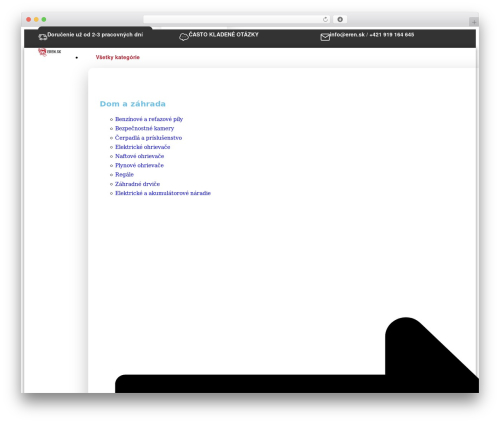Click the browser download indicator icon

[340, 20]
